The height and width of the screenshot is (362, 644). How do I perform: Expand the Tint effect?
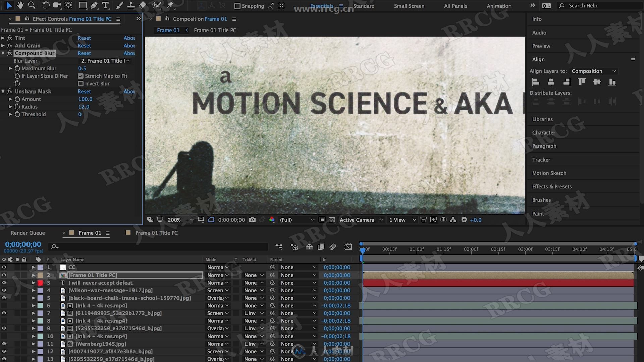[3, 38]
